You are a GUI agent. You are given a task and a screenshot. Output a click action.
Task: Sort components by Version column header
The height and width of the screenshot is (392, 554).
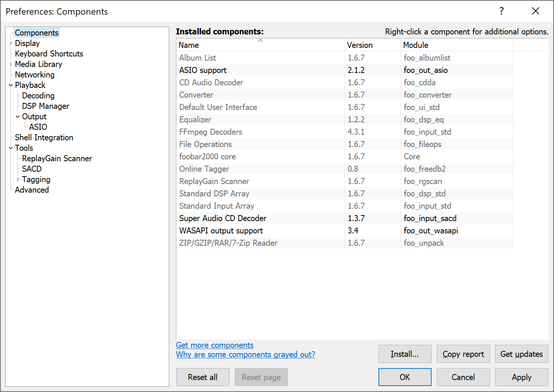(372, 45)
